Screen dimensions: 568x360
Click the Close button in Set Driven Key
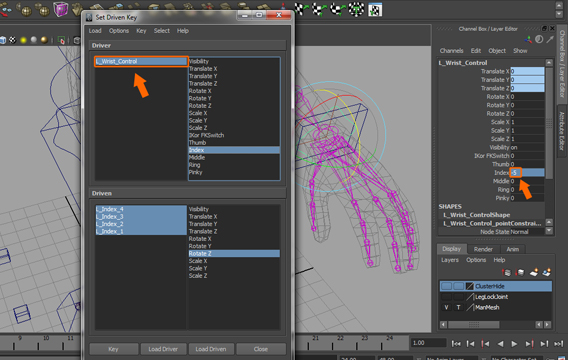tap(261, 349)
